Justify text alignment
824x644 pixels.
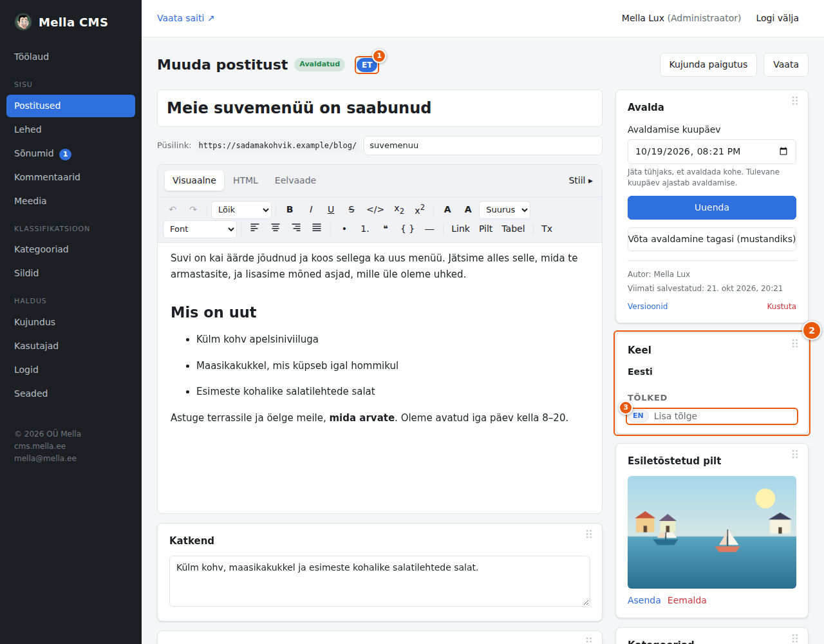click(x=317, y=228)
